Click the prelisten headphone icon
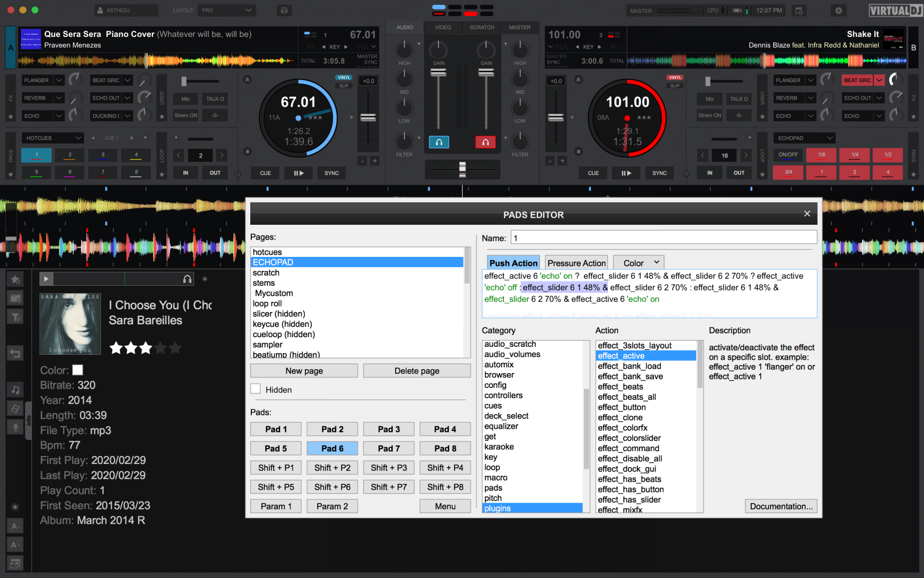 (187, 279)
